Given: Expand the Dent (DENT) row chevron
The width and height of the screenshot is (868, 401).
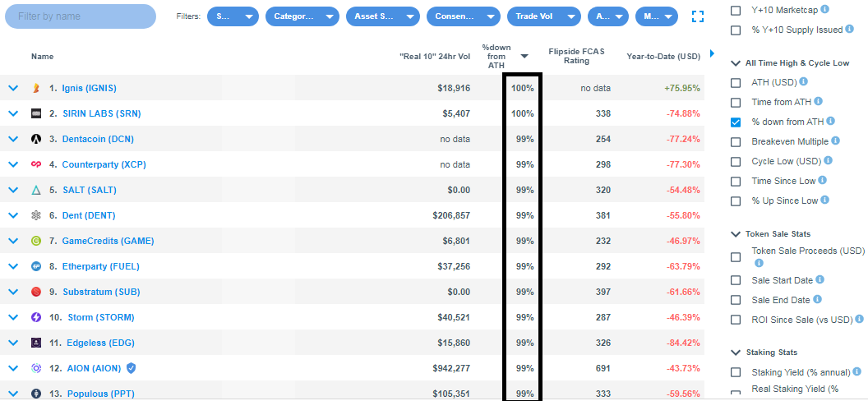Looking at the screenshot, I should click(x=14, y=215).
